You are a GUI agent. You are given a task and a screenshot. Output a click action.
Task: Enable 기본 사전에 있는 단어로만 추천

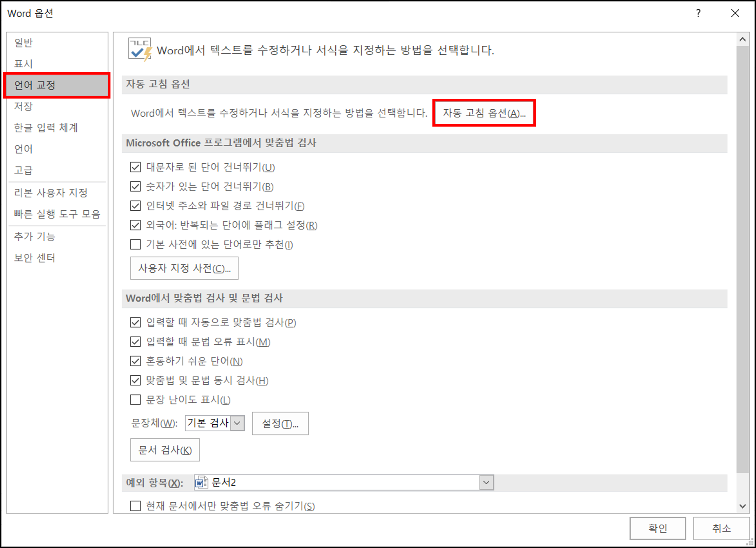[x=135, y=245]
